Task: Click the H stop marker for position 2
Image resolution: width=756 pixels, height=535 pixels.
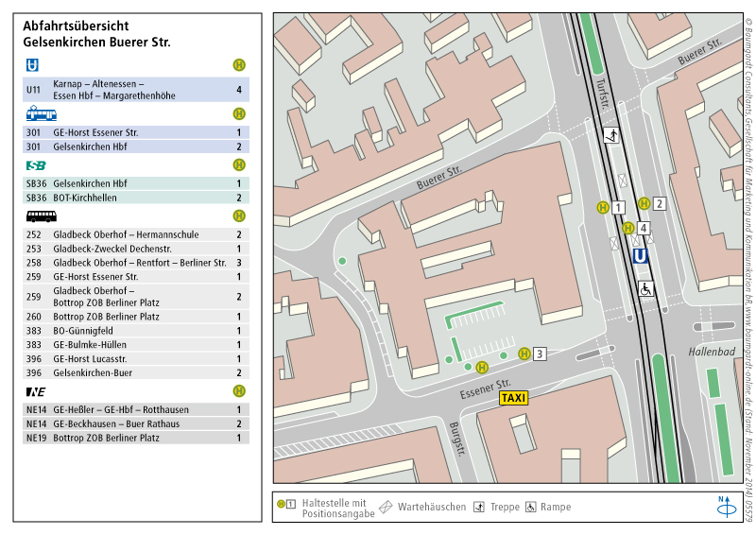Action: pyautogui.click(x=644, y=203)
